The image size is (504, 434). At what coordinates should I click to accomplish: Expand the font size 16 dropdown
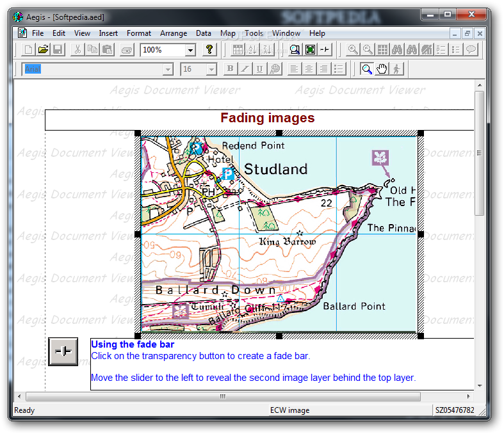pos(211,69)
